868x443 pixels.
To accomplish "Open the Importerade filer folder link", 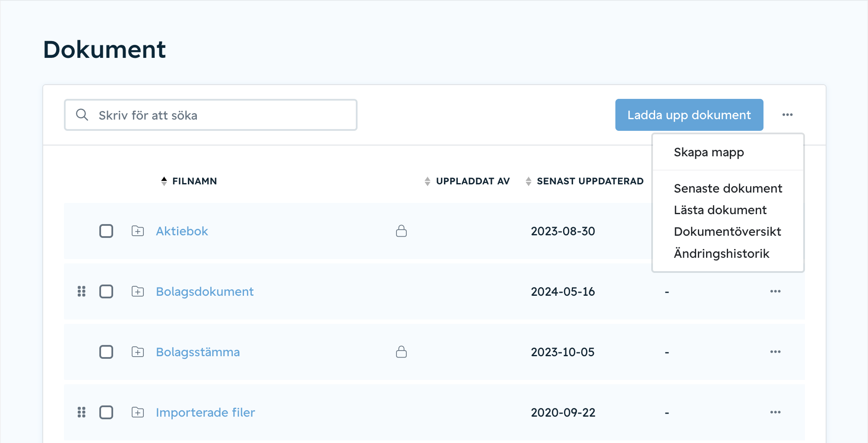I will 205,412.
